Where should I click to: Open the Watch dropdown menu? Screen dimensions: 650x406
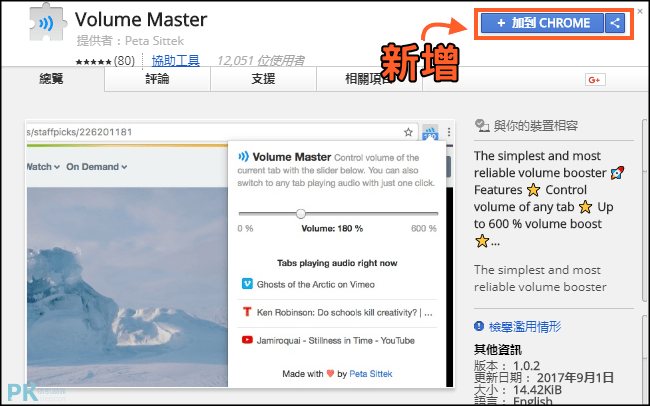pyautogui.click(x=43, y=167)
